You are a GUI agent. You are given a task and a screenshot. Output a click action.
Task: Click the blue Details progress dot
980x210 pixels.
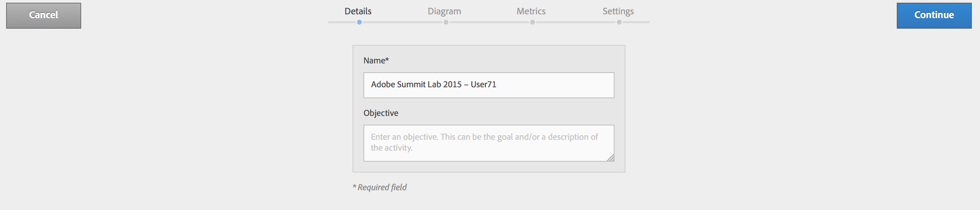coord(359,22)
